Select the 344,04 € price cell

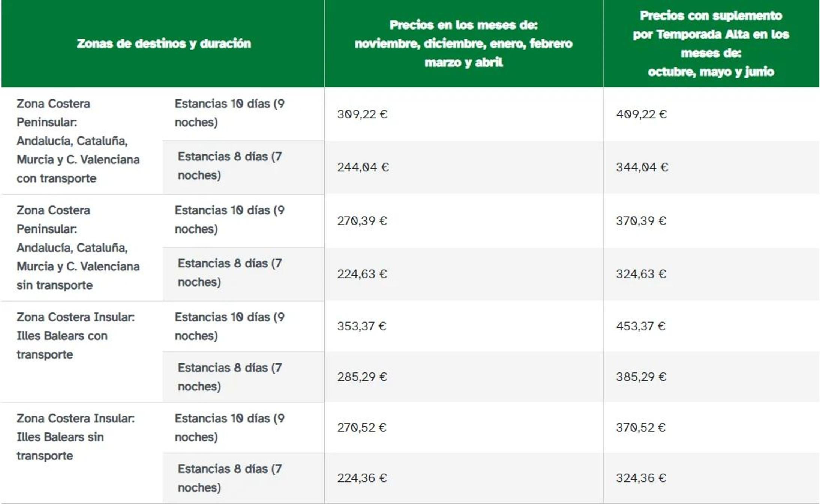642,167
